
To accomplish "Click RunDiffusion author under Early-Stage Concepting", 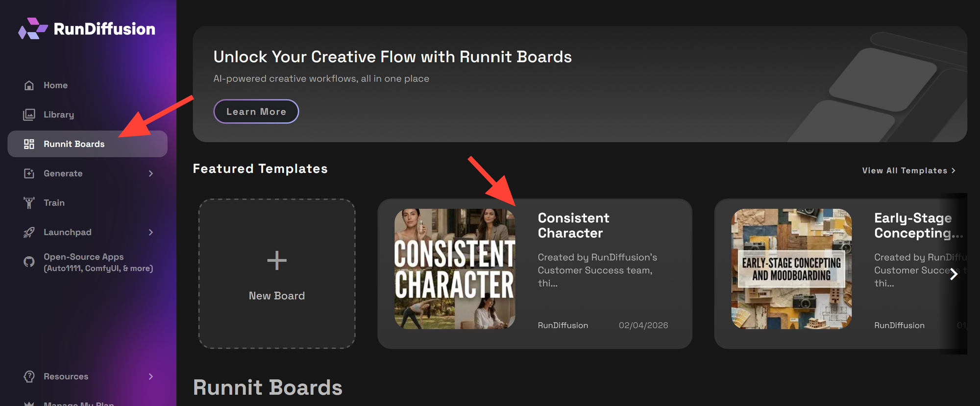I will coord(900,325).
